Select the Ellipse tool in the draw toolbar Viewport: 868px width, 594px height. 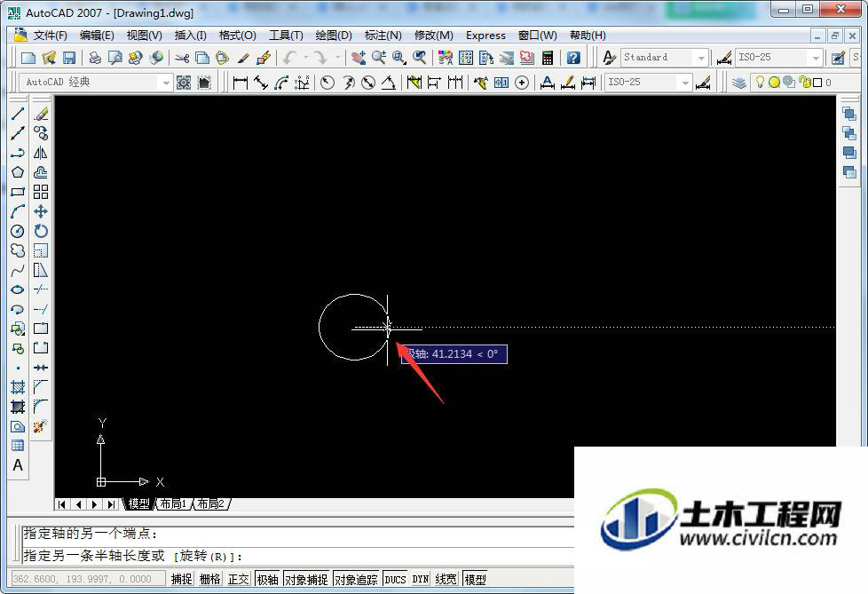(18, 289)
